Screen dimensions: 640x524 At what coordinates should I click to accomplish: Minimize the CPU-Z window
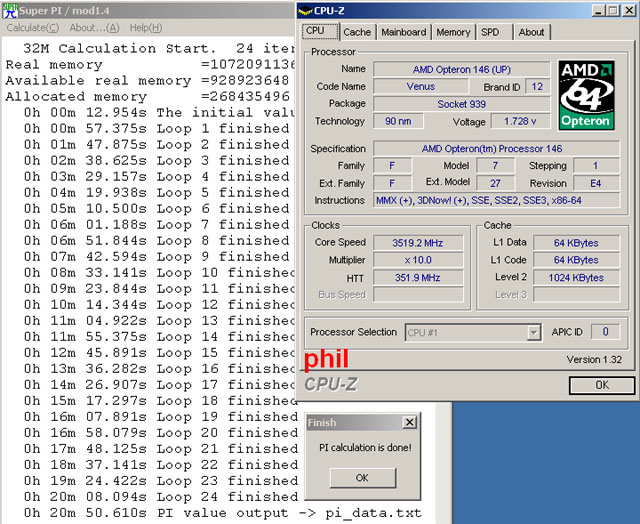coord(599,11)
